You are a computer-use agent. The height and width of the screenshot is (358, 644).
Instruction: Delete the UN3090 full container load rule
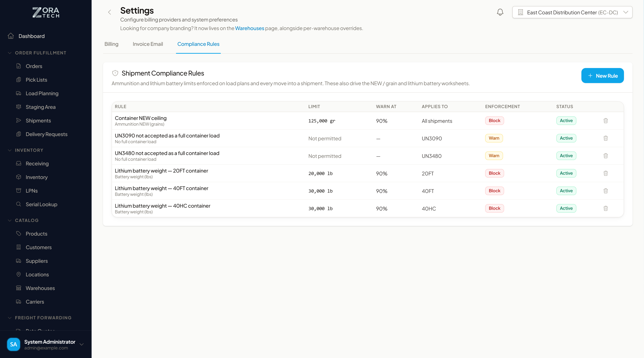pos(606,138)
